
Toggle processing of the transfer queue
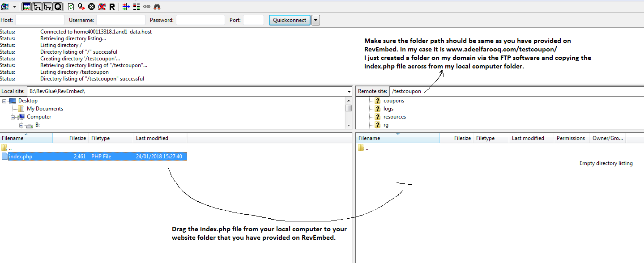[x=81, y=7]
